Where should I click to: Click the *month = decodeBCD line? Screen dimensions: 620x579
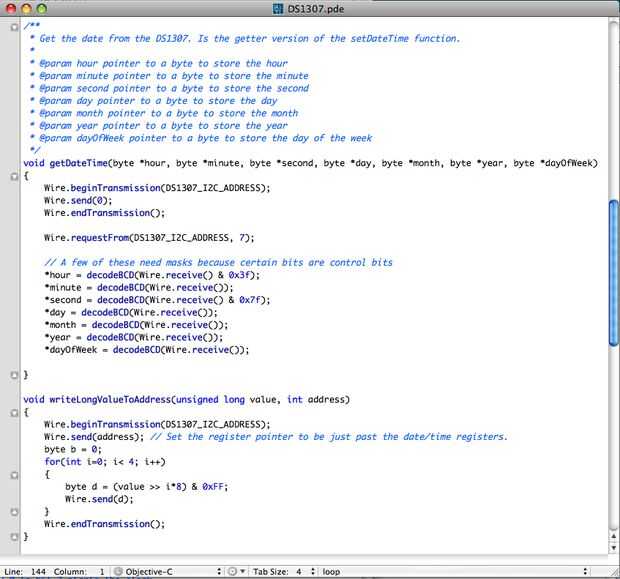point(136,325)
